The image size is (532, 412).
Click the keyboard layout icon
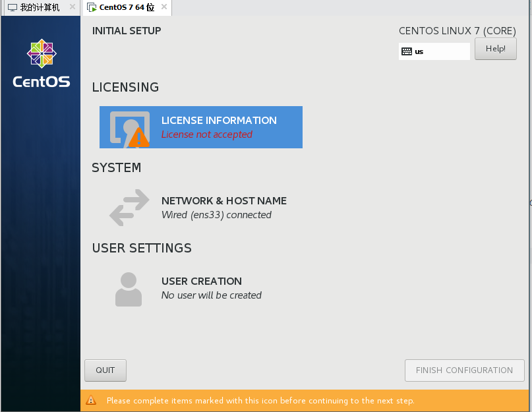tap(407, 51)
